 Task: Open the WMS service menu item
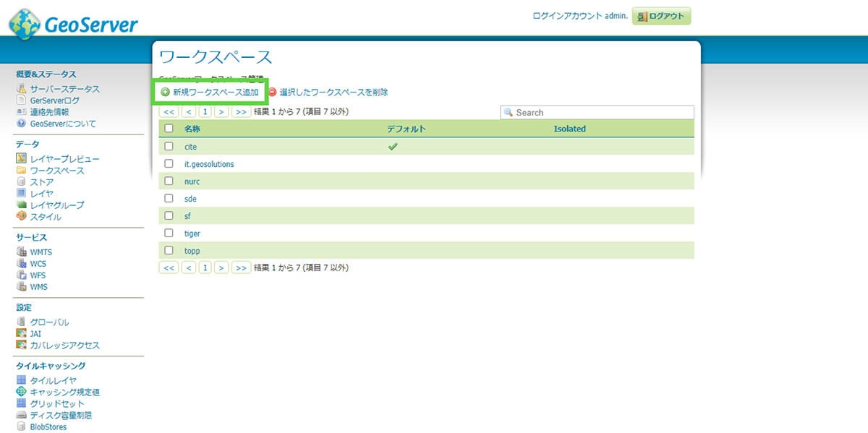coord(39,287)
